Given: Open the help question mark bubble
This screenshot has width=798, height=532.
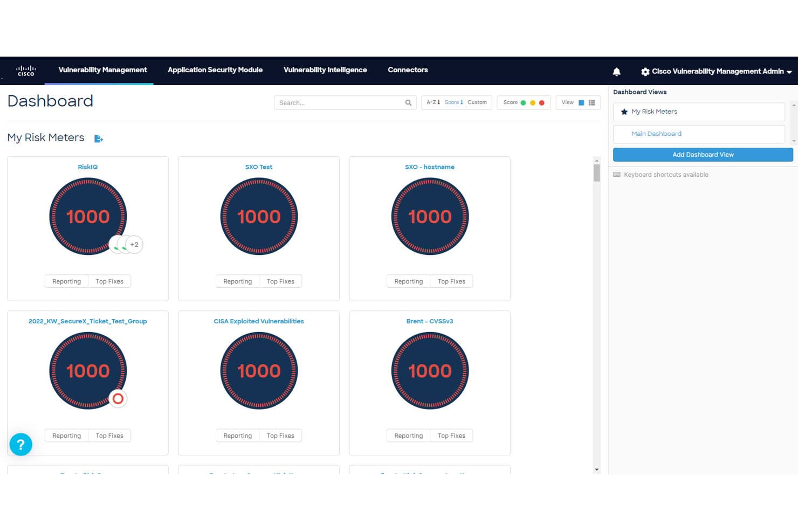Looking at the screenshot, I should [21, 445].
